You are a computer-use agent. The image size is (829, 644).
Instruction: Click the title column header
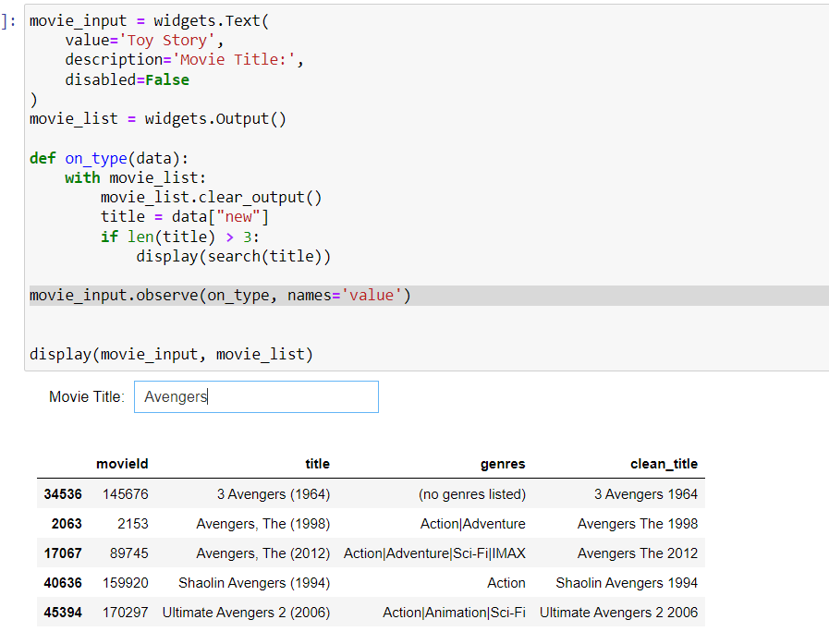(317, 464)
